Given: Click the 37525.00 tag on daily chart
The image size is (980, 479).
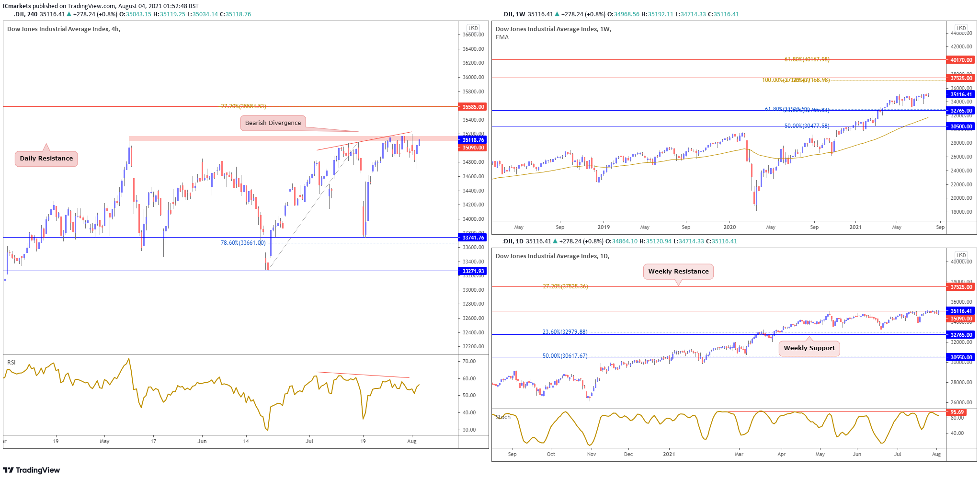Looking at the screenshot, I should pos(961,287).
